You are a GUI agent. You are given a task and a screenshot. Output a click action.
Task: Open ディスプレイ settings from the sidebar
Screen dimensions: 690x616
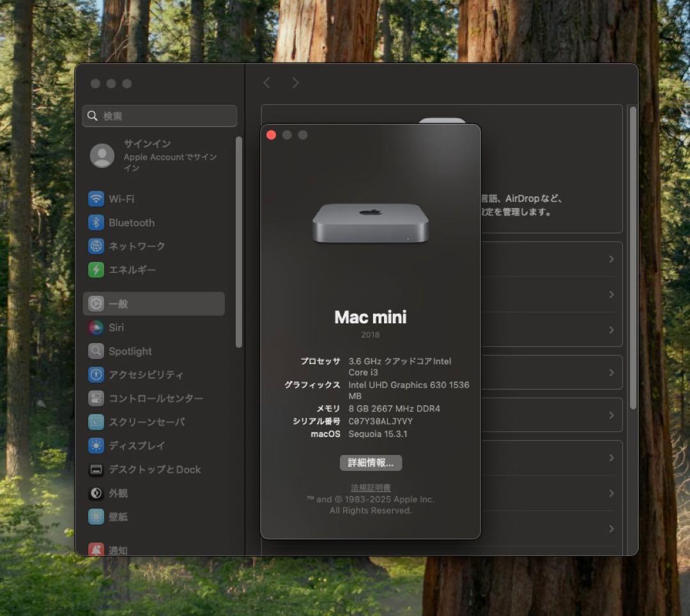(96, 445)
